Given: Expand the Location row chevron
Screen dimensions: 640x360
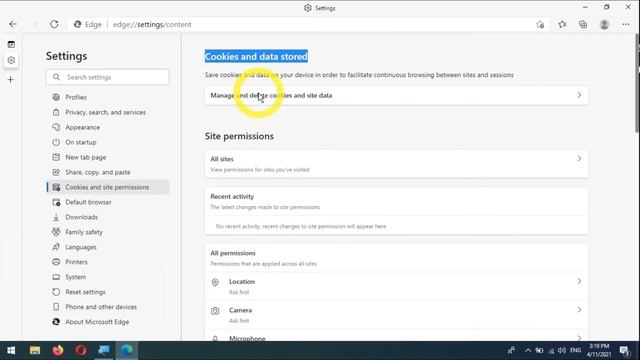Looking at the screenshot, I should [579, 281].
